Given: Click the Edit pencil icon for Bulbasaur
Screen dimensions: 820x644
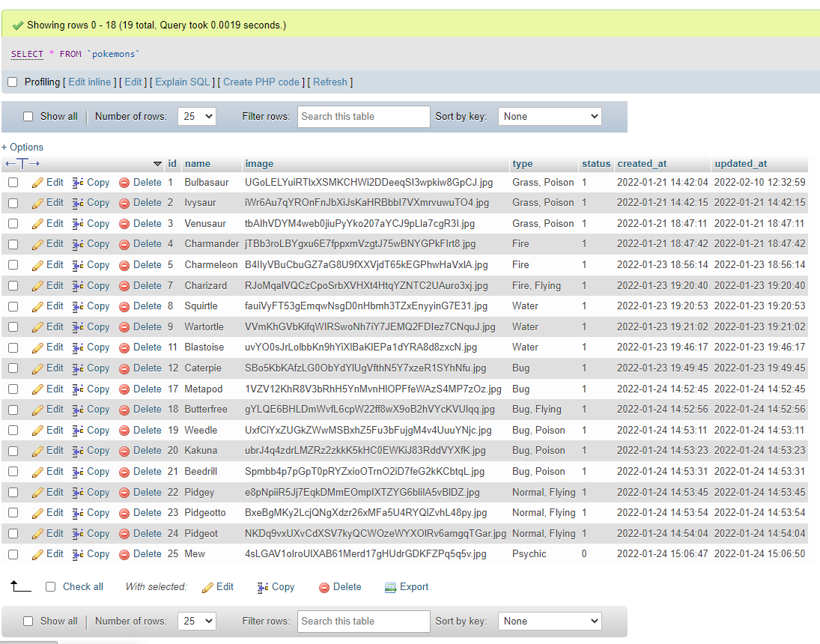Looking at the screenshot, I should (x=37, y=183).
